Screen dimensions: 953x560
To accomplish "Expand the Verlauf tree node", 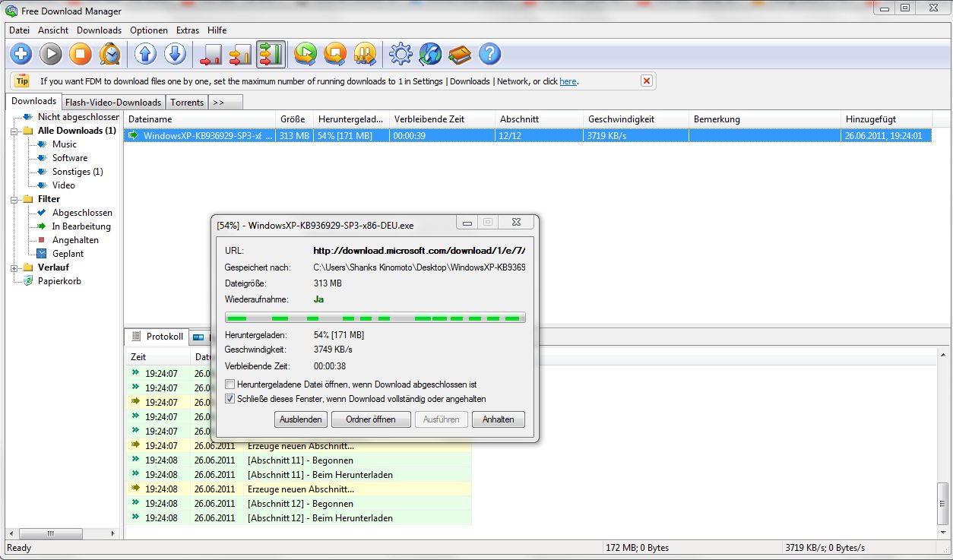I will click(14, 267).
